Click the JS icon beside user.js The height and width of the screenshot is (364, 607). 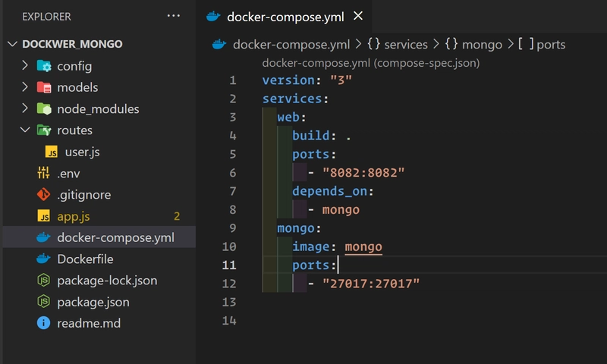click(x=52, y=152)
